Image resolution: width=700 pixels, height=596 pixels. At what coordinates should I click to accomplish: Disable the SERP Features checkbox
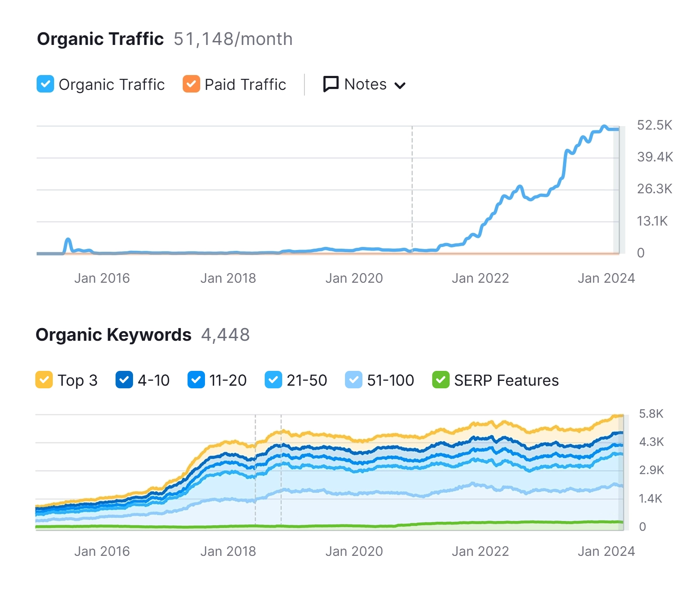(x=441, y=380)
